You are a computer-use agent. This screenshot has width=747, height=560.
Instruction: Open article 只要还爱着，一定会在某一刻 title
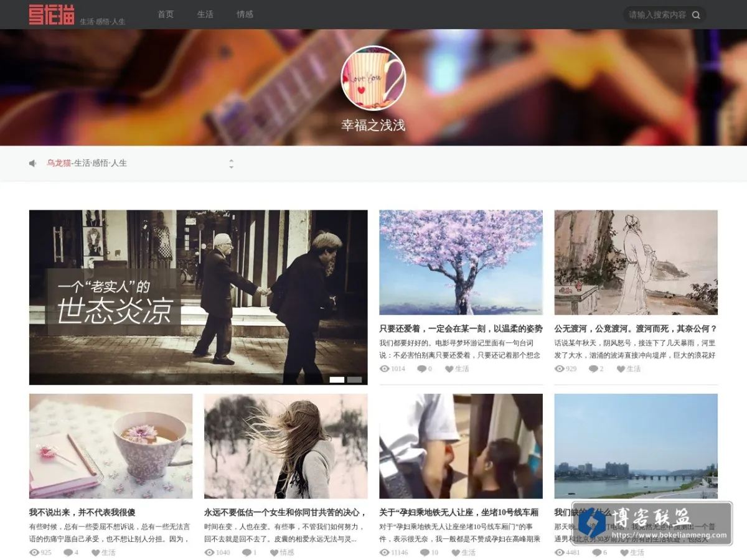point(461,329)
